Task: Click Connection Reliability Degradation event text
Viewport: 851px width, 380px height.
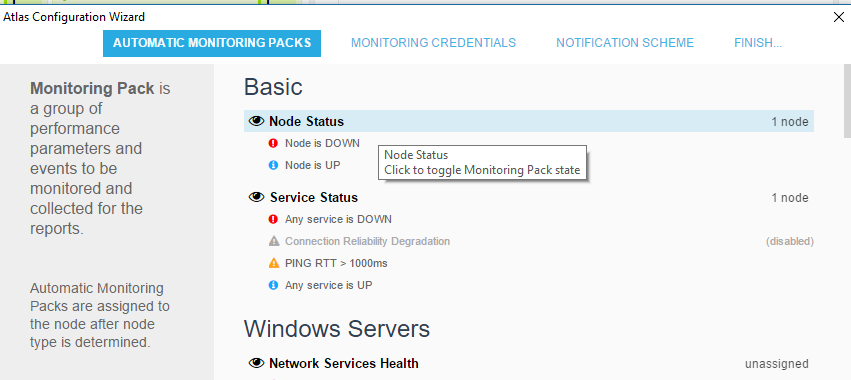Action: pyautogui.click(x=367, y=241)
